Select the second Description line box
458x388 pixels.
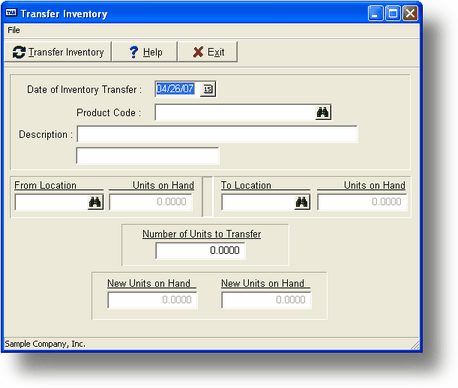(x=148, y=156)
